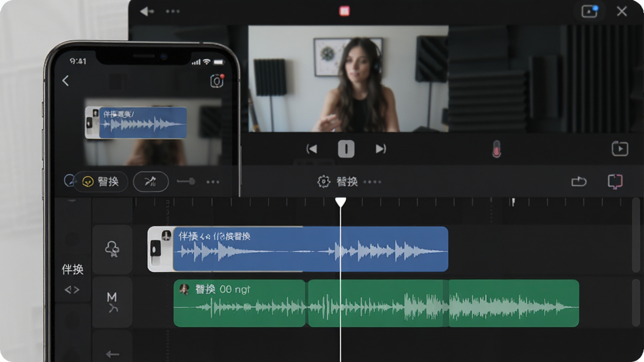
Task: Click the back arrow in the top bar
Action: pyautogui.click(x=146, y=11)
